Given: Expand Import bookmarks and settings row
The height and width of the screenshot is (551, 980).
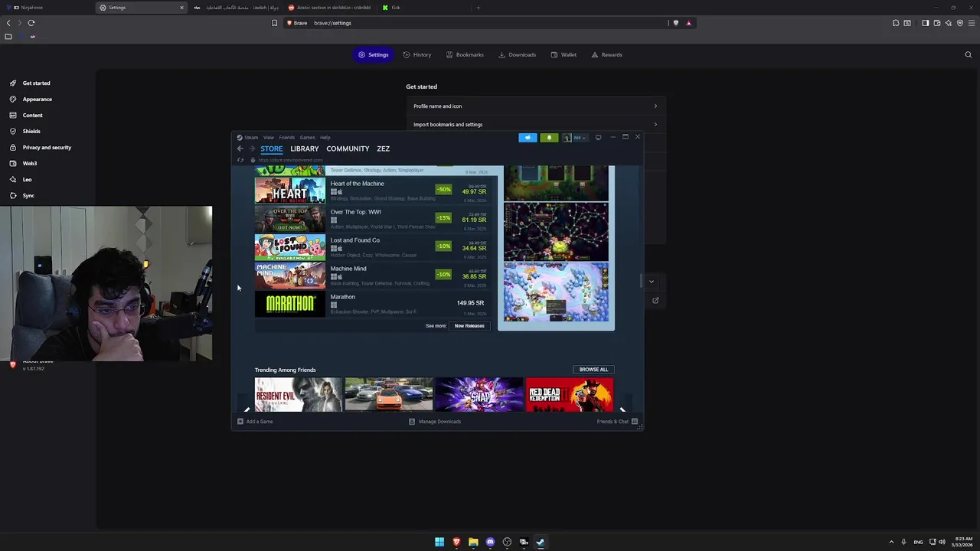Looking at the screenshot, I should [535, 125].
